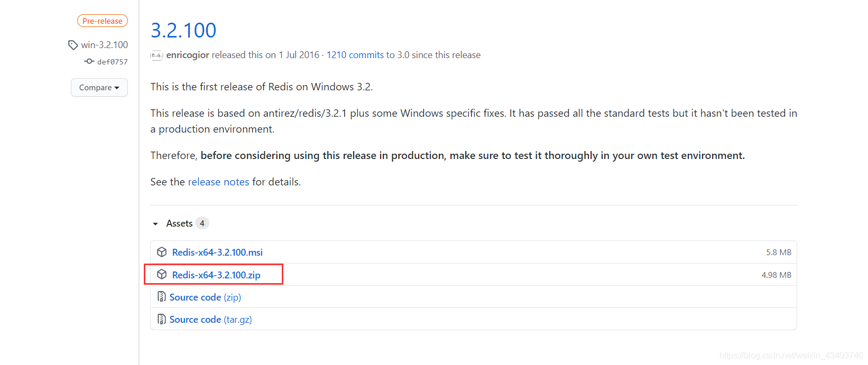The height and width of the screenshot is (365, 868).
Task: Click the commit icon next to def0757
Action: [x=89, y=61]
